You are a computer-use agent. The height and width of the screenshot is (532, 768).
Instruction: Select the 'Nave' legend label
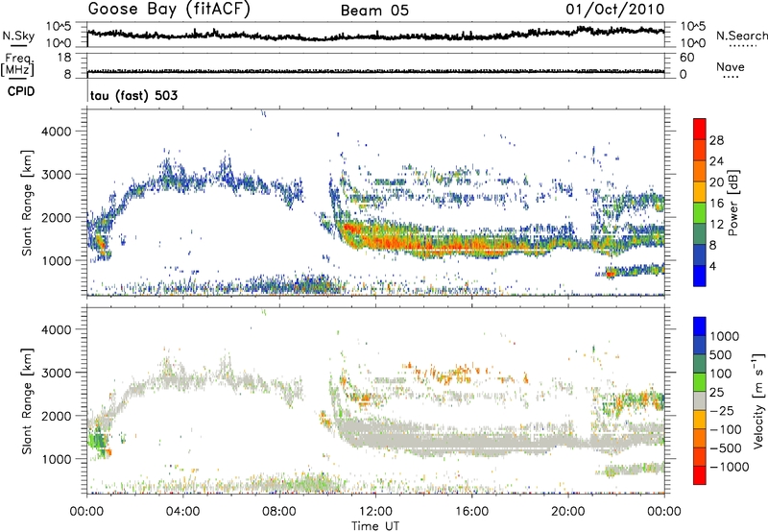tap(731, 67)
